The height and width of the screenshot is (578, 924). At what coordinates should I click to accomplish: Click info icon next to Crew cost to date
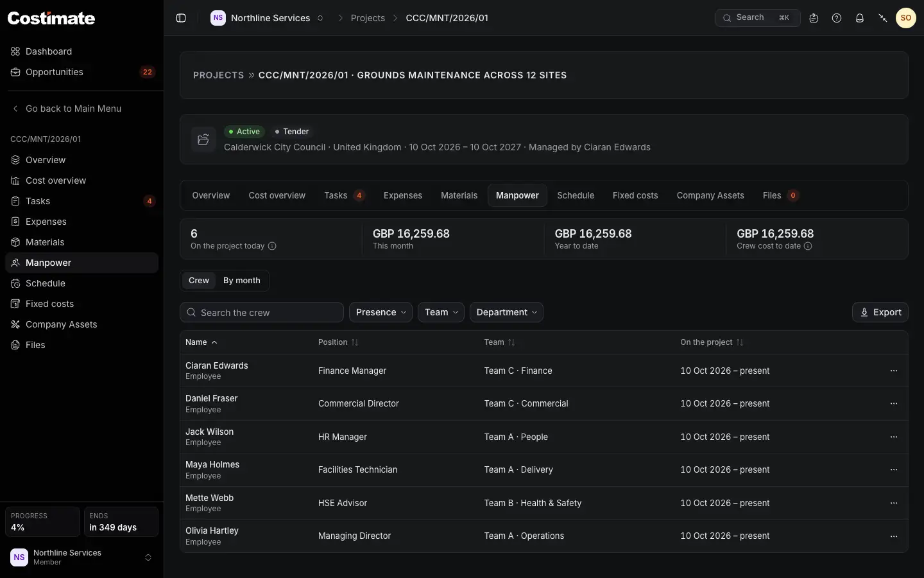[808, 246]
